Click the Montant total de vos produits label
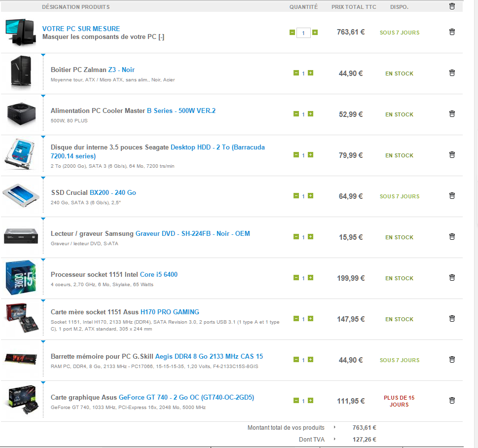This screenshot has height=448, width=478. coord(286,428)
